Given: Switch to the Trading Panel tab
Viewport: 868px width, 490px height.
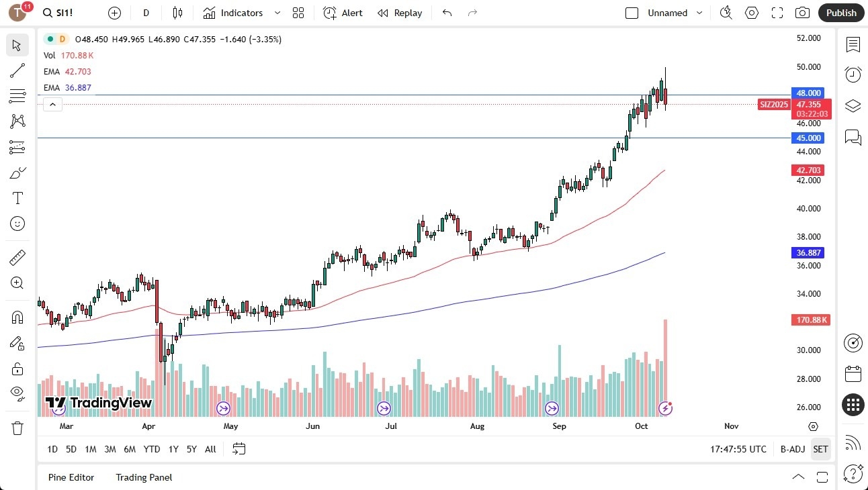Looking at the screenshot, I should point(143,477).
